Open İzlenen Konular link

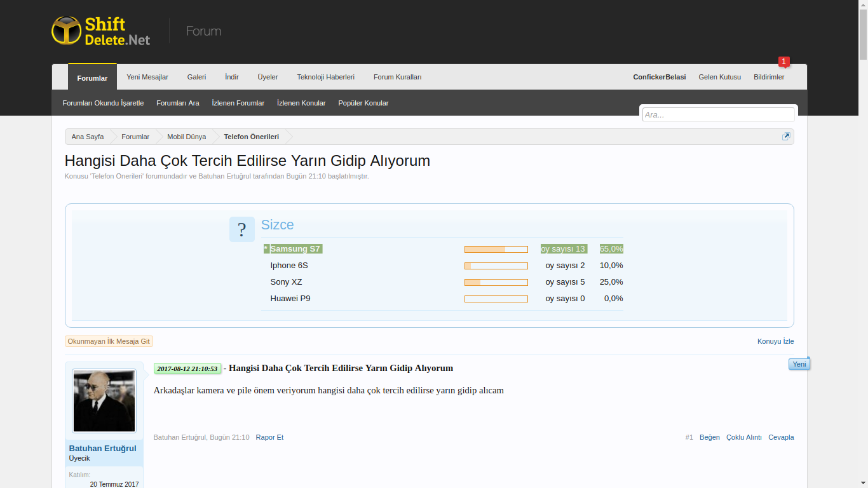(x=301, y=103)
